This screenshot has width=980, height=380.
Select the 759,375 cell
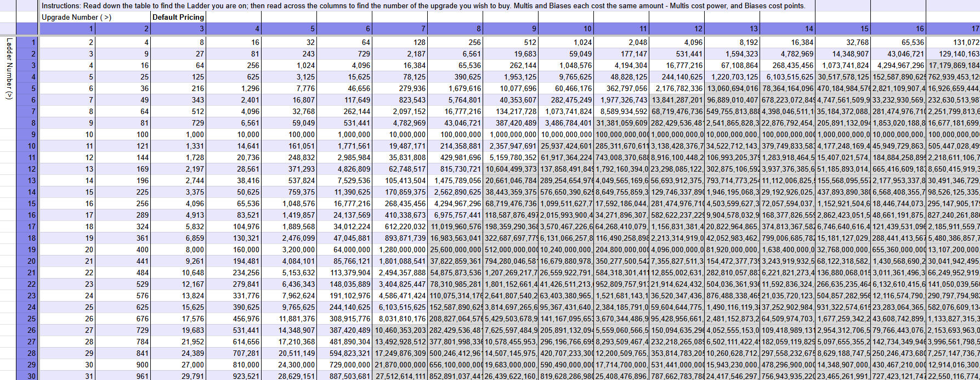tap(289, 192)
